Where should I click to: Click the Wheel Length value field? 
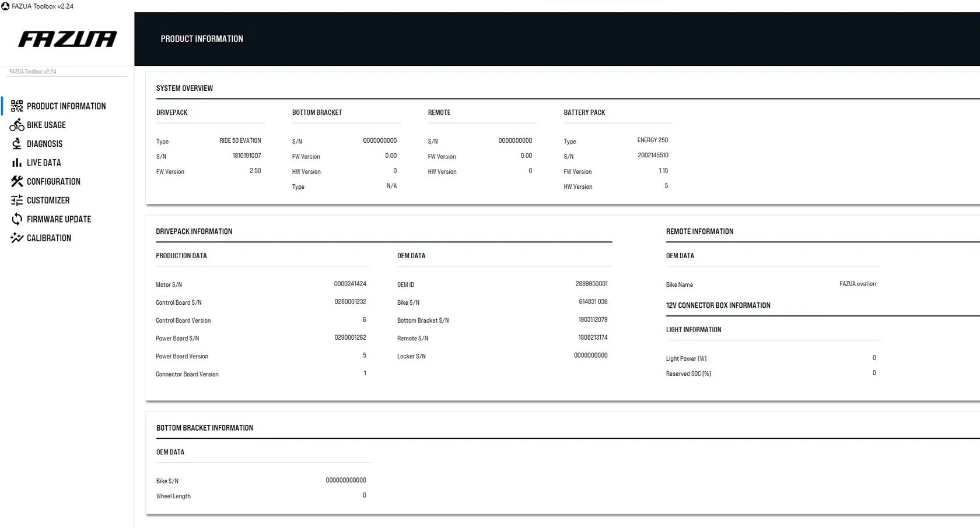[364, 495]
